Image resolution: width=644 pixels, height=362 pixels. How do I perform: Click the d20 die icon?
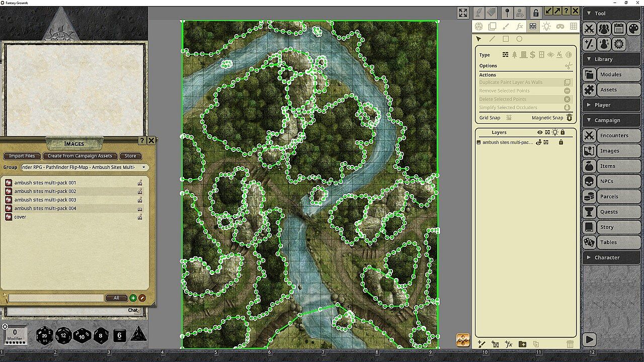45,335
